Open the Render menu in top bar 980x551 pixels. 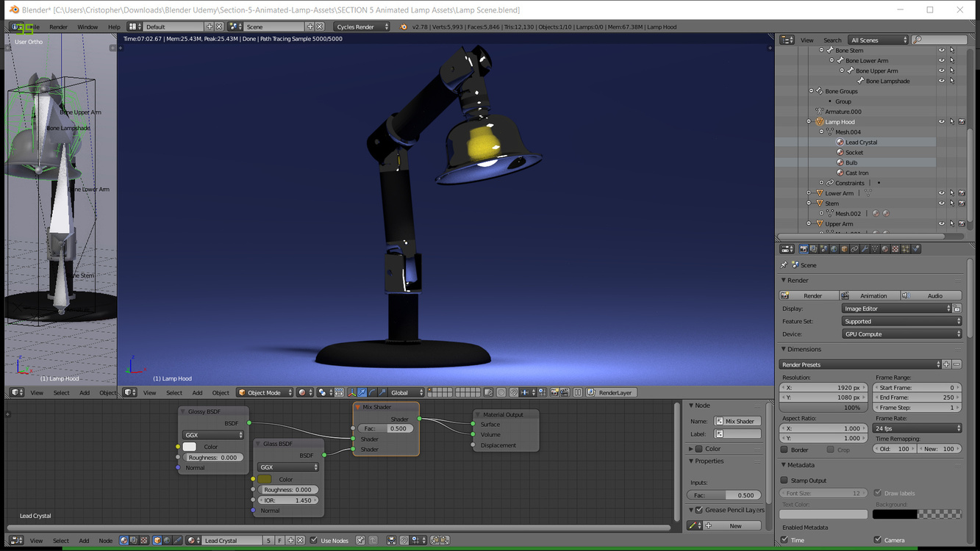58,27
